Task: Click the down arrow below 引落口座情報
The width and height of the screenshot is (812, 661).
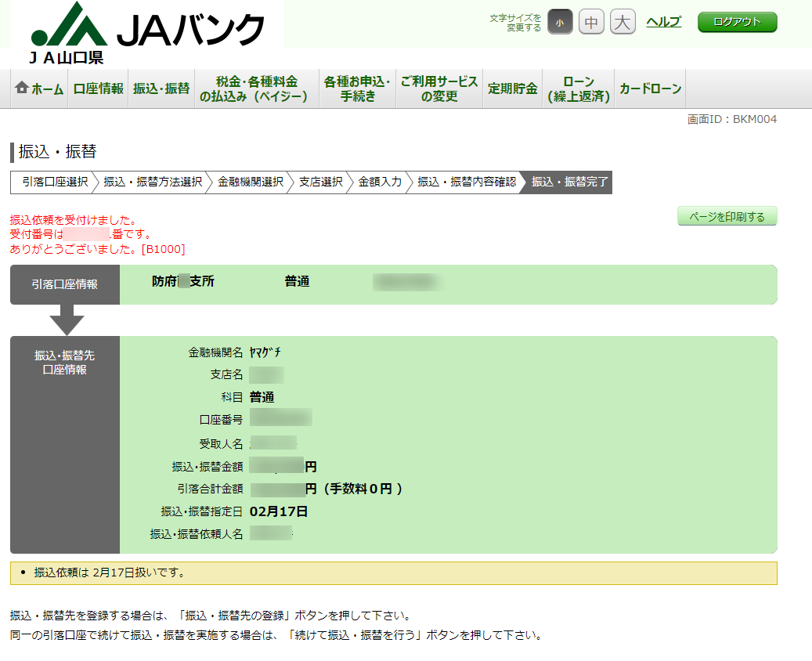Action: coord(67,320)
